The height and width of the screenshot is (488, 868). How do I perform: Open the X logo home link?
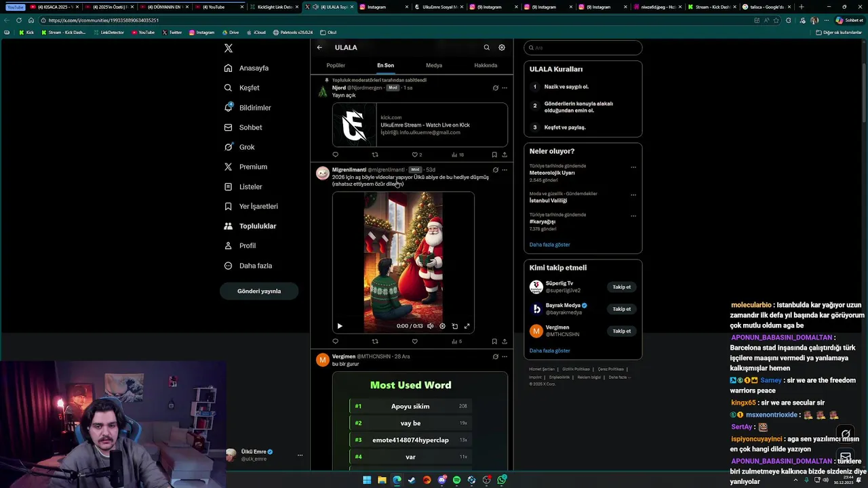[x=229, y=48]
